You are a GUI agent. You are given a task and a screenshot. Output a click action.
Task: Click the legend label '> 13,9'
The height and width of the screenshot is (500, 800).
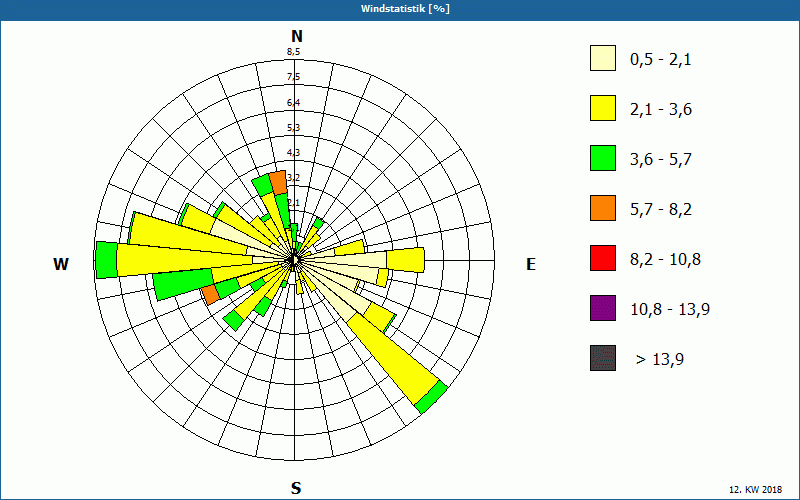tap(660, 360)
